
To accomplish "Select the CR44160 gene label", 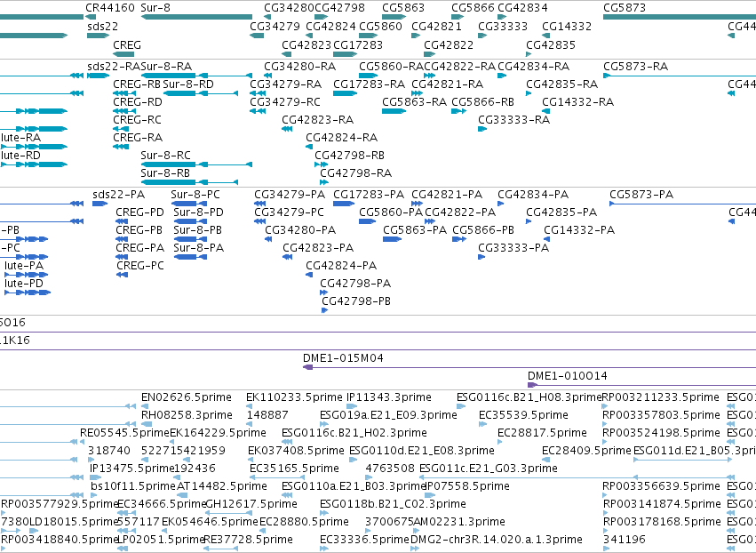I will (110, 8).
